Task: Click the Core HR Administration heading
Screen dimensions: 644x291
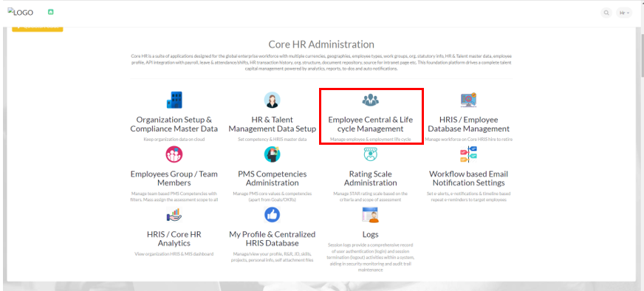Action: [x=321, y=44]
